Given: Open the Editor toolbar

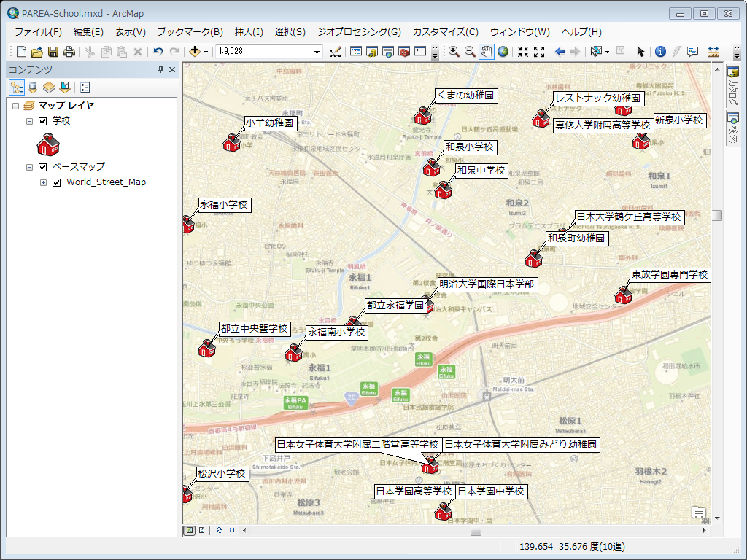Looking at the screenshot, I should (336, 52).
